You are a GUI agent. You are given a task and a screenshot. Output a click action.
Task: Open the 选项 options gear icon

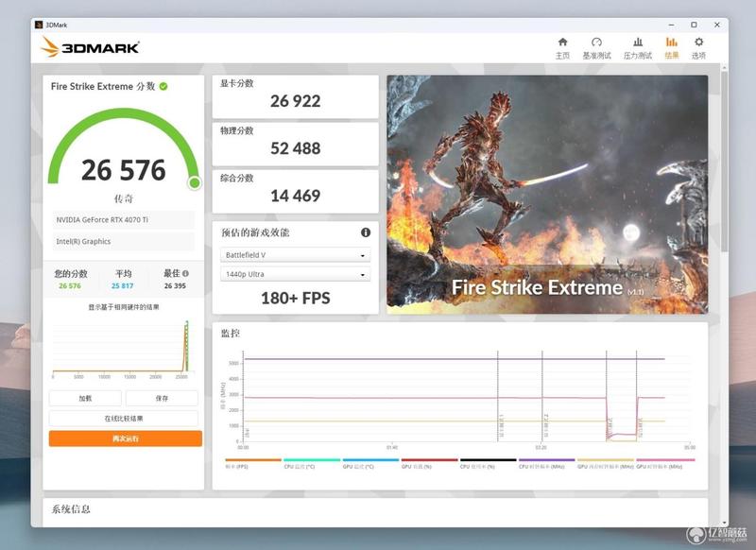pyautogui.click(x=698, y=48)
